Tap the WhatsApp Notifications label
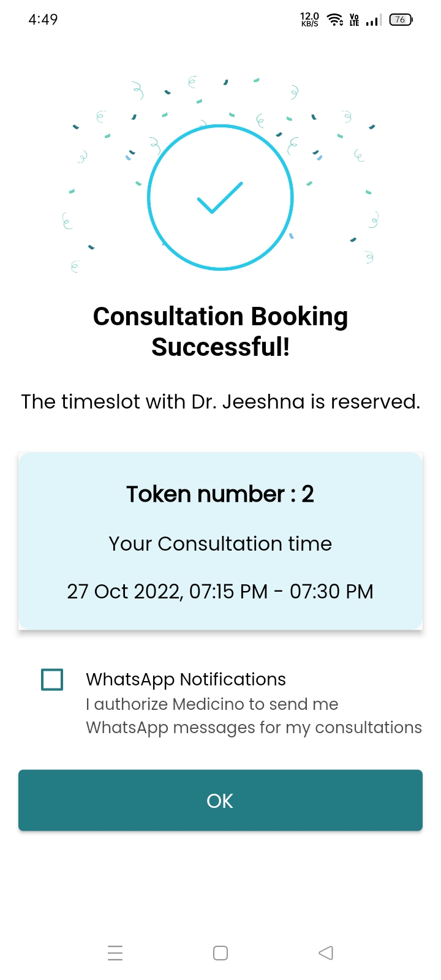 point(186,679)
